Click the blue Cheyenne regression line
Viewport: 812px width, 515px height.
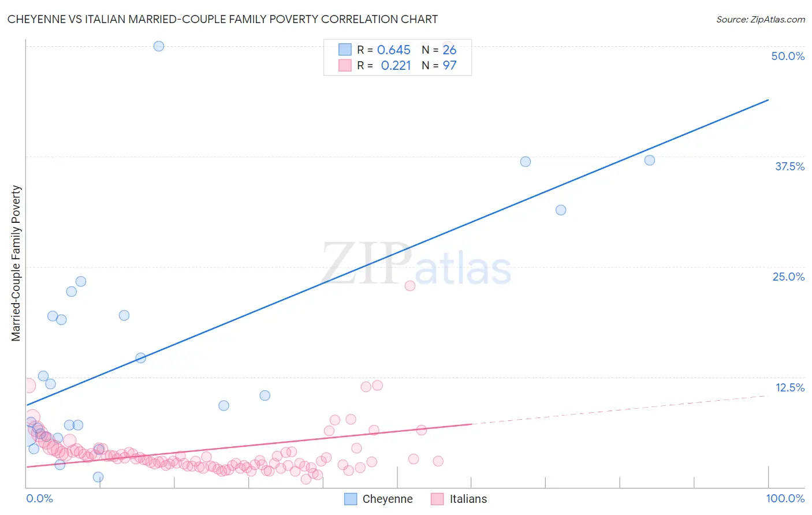[x=397, y=252]
